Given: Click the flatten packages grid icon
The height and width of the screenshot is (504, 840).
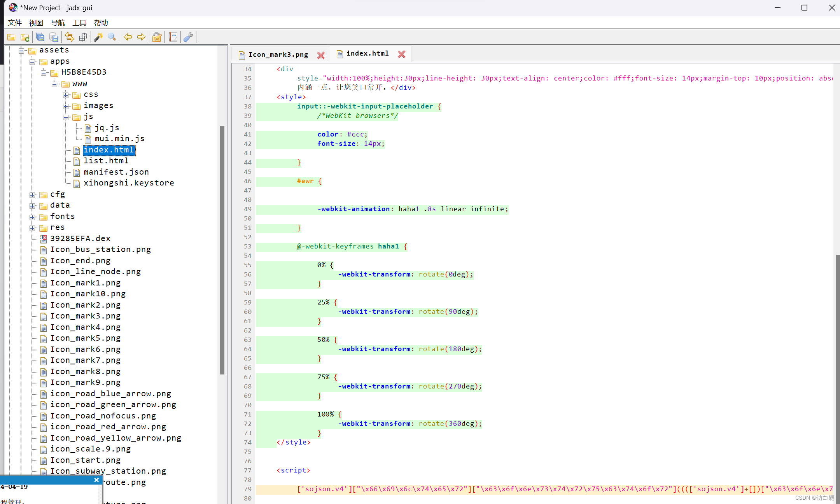Looking at the screenshot, I should (x=83, y=37).
